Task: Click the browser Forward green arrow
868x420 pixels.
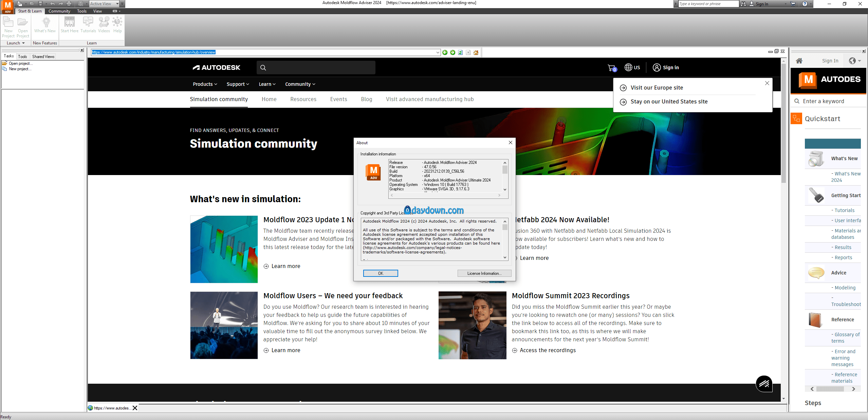Action: coord(453,52)
